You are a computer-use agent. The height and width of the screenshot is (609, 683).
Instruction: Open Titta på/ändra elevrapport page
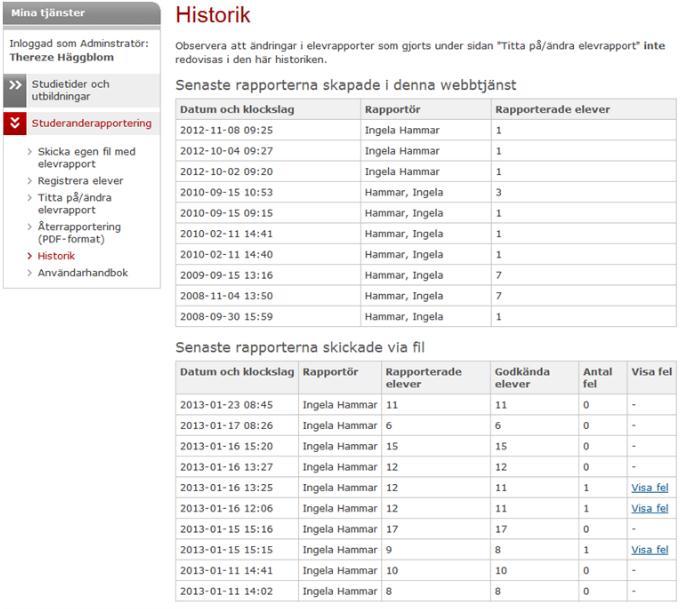coord(74,204)
